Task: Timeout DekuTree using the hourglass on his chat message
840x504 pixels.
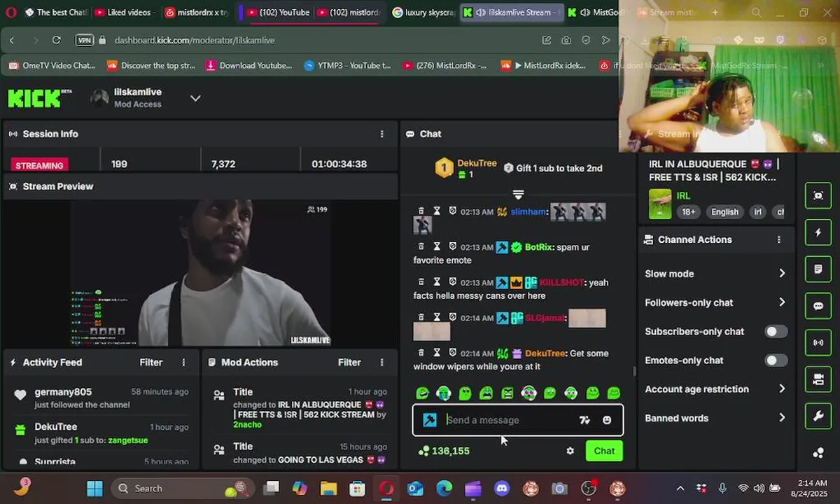Action: [x=437, y=353]
